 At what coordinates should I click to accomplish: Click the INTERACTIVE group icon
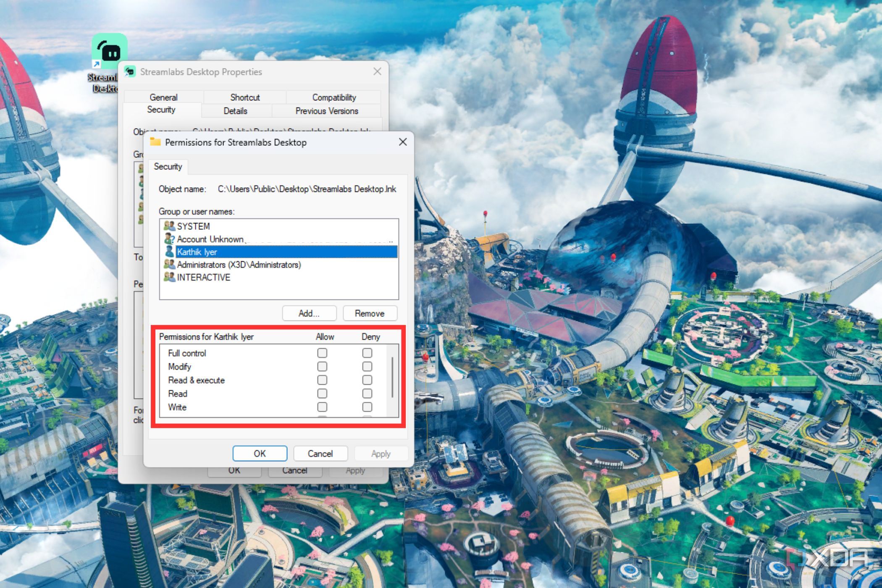[169, 277]
